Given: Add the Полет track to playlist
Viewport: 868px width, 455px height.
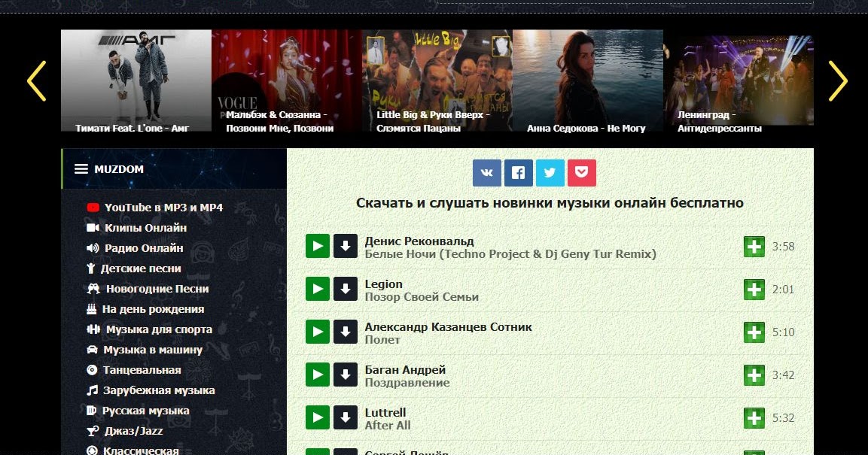Looking at the screenshot, I should [754, 332].
